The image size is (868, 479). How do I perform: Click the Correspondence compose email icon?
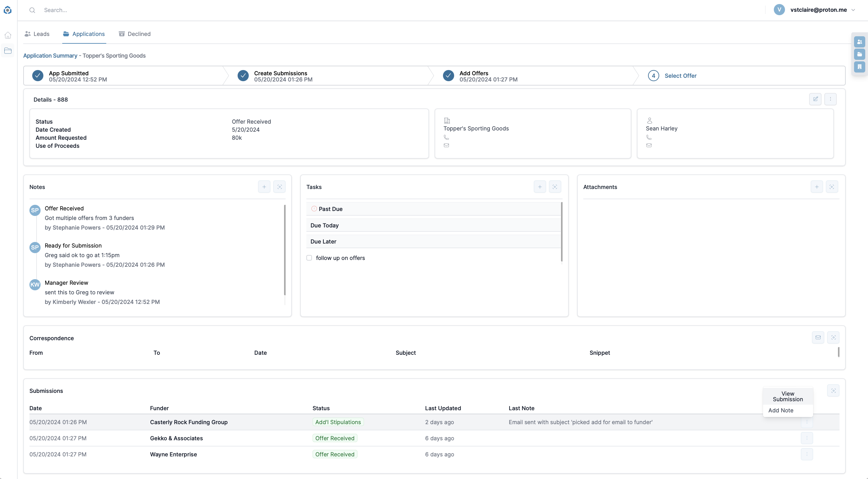pos(818,337)
